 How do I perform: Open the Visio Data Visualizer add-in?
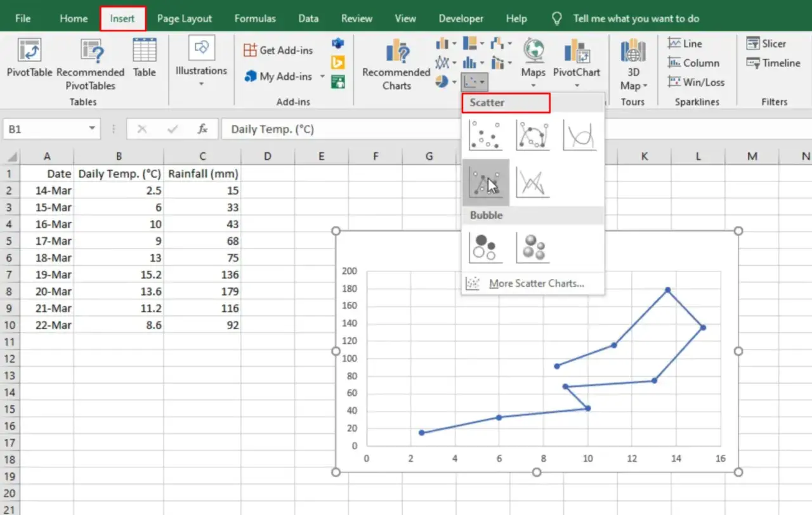click(x=338, y=44)
